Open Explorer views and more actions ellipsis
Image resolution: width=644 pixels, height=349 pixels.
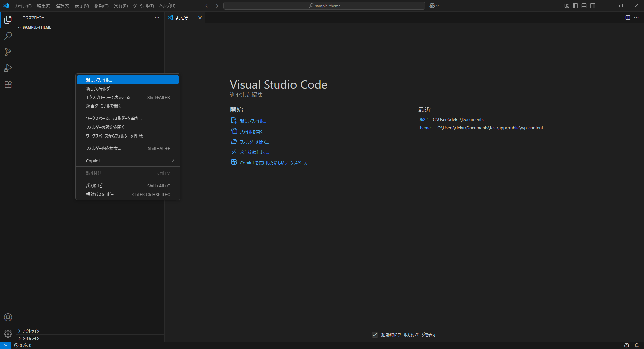tap(157, 18)
